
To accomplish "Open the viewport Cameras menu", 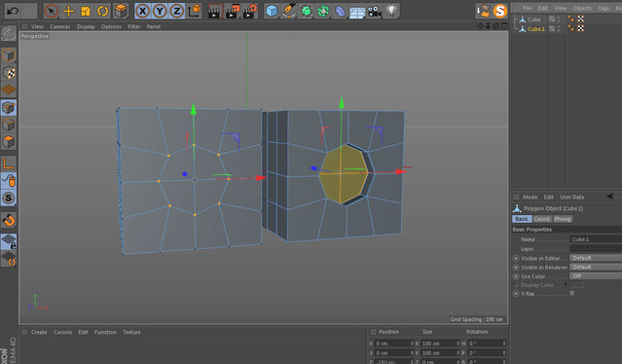I will pyautogui.click(x=60, y=26).
